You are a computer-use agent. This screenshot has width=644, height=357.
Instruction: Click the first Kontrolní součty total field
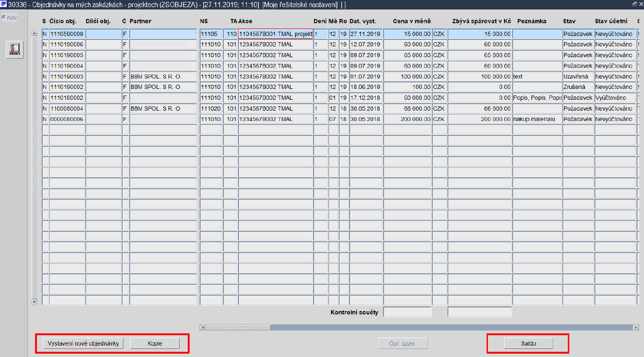(408, 312)
